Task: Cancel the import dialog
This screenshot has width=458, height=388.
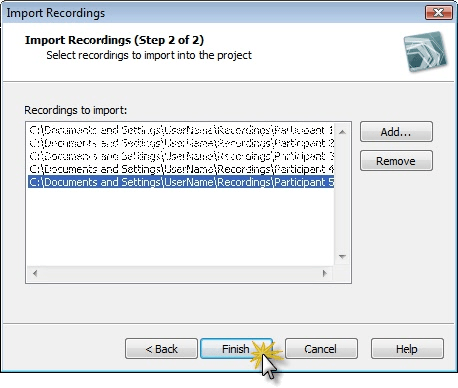Action: [321, 349]
